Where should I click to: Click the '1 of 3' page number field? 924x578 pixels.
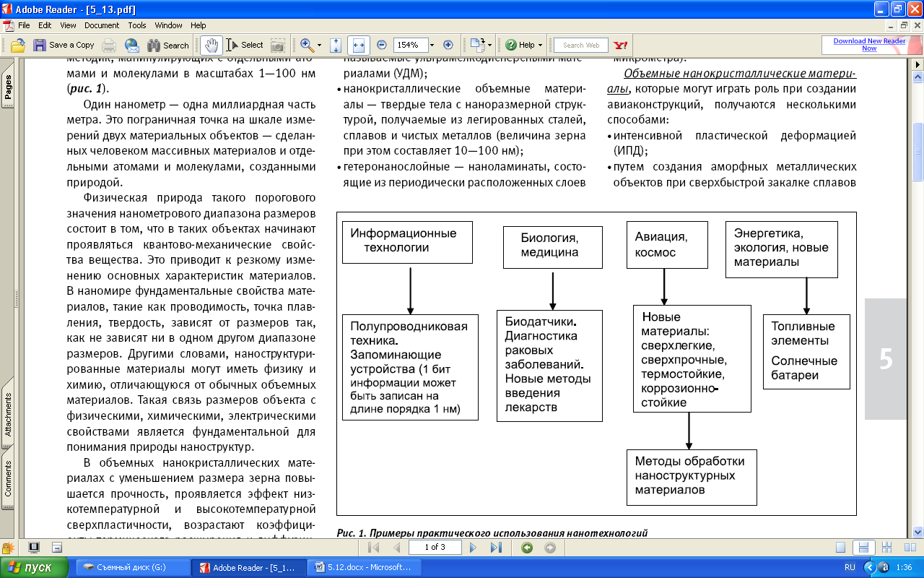(x=435, y=547)
